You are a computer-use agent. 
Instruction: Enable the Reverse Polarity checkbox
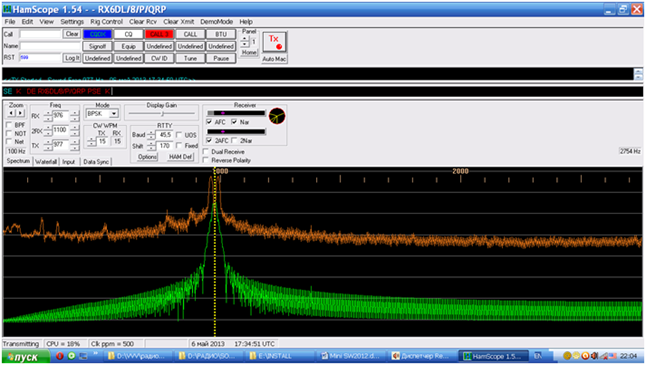[206, 160]
